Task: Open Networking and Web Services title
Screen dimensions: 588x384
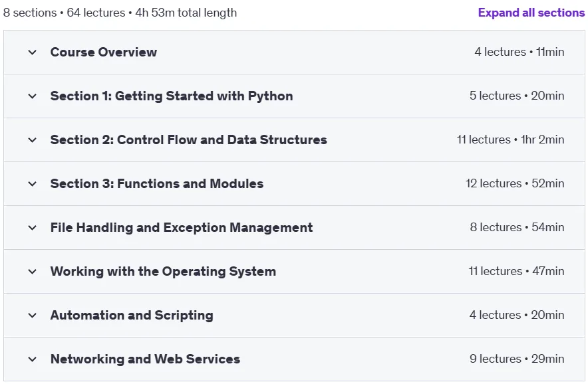Action: pyautogui.click(x=145, y=359)
